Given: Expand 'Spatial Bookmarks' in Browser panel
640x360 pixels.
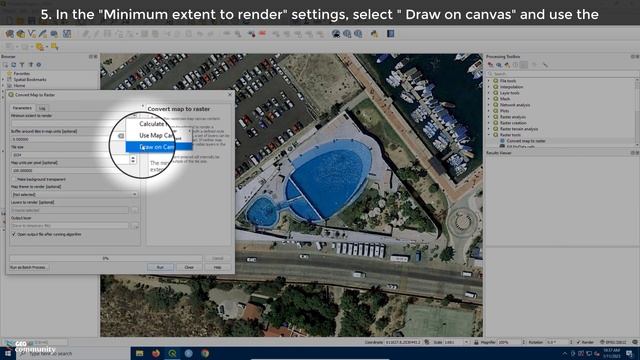Looking at the screenshot, I should 4,80.
